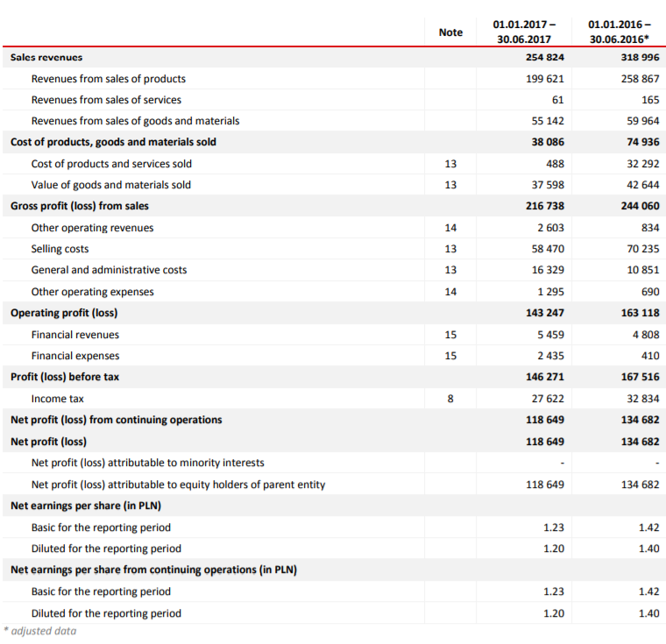This screenshot has width=666, height=644.
Task: Click the 55 142 goods and materials value
Action: point(549,121)
